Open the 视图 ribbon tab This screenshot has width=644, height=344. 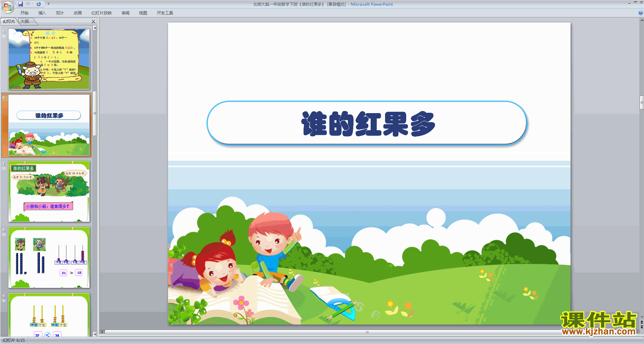click(x=143, y=13)
